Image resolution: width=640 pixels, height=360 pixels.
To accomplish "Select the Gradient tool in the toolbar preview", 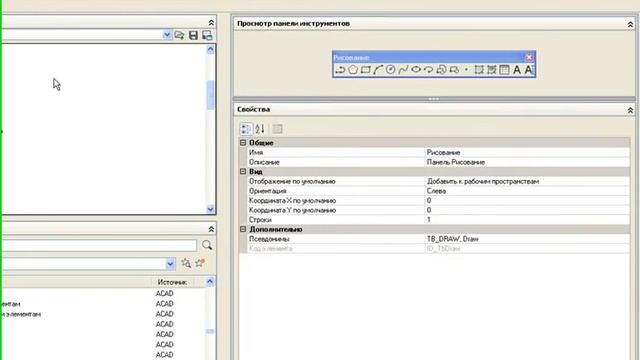I will click(x=491, y=70).
